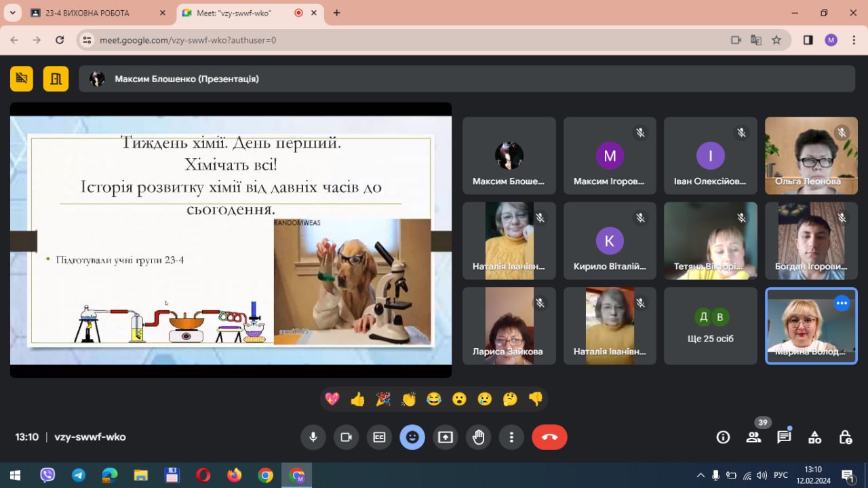868x488 pixels.
Task: Open options on Марина's video tile
Action: coord(842,303)
